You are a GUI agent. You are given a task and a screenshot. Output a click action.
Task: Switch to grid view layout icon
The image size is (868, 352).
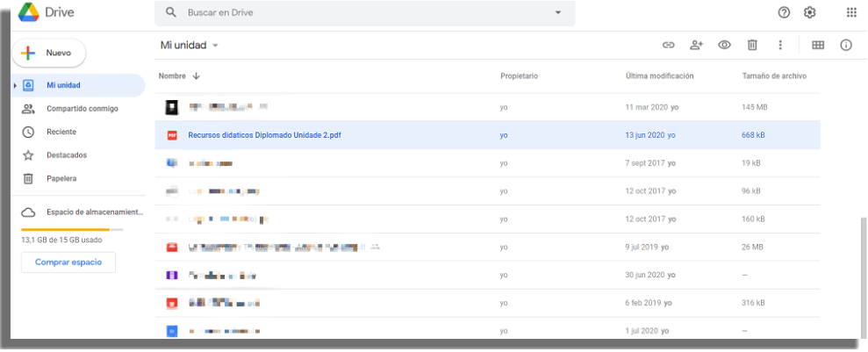click(818, 46)
